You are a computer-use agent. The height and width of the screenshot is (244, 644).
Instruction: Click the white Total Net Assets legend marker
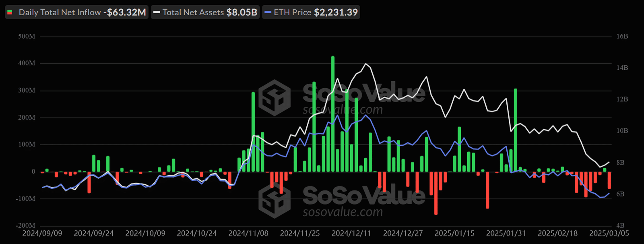pyautogui.click(x=157, y=12)
